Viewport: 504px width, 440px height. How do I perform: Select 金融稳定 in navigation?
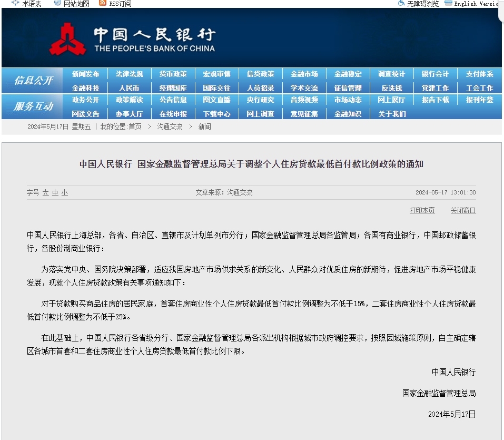348,74
